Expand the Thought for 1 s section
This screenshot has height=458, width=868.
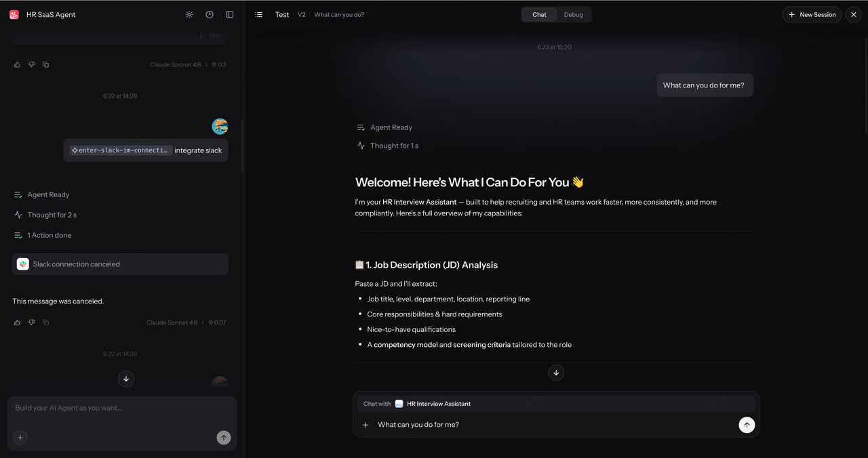[x=388, y=146]
